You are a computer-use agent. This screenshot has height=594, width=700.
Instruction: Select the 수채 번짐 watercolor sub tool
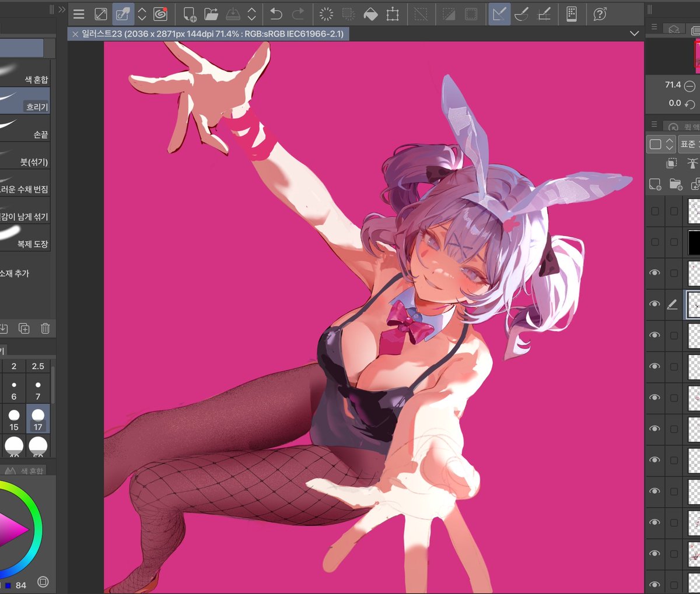click(25, 182)
